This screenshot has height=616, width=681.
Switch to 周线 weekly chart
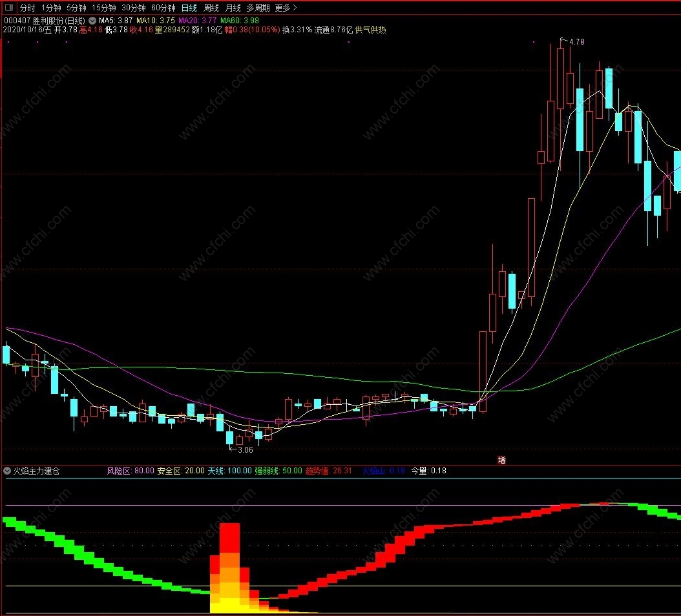211,8
